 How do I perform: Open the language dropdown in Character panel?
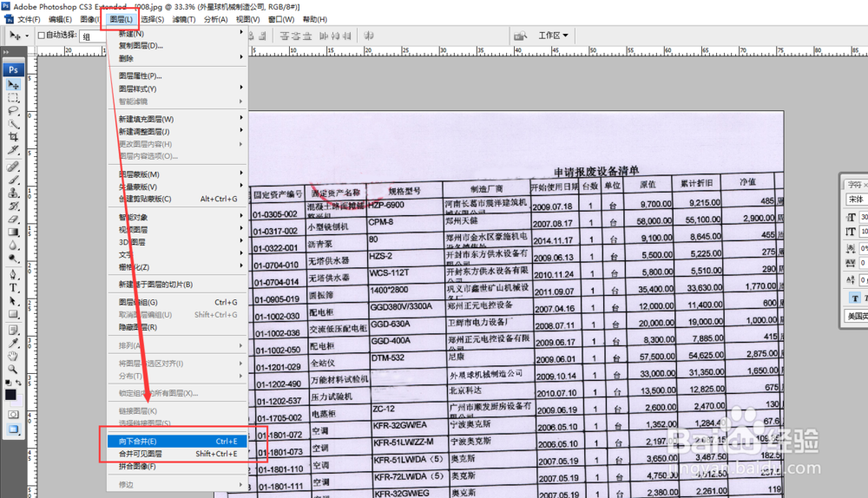coord(858,316)
